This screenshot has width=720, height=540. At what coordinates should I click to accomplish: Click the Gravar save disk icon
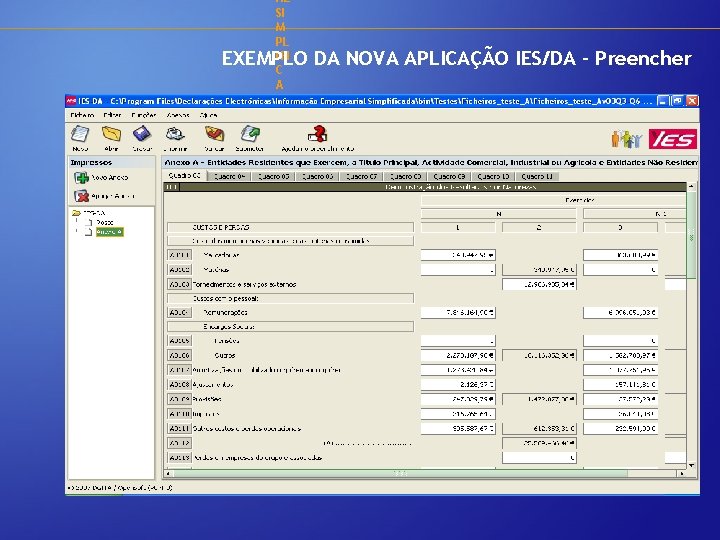(x=142, y=134)
